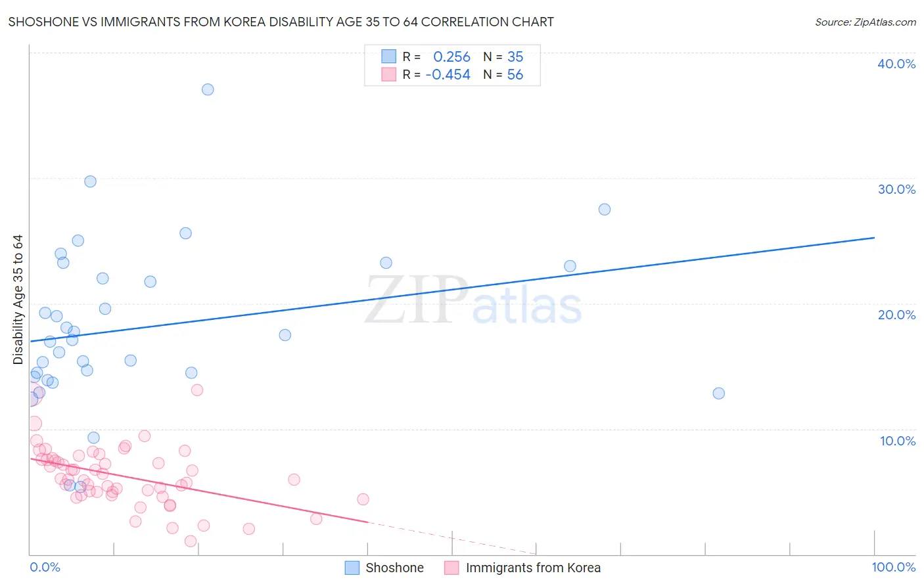
Task: Click the Shoshone legend blue swatch
Action: 352,568
